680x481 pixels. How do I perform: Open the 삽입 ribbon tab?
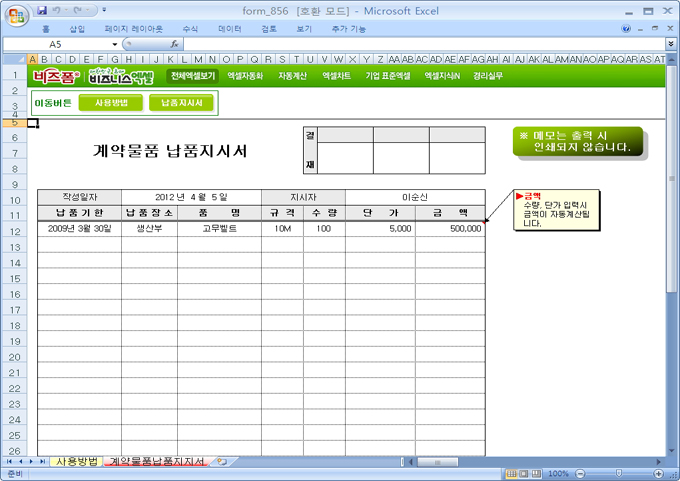click(77, 29)
